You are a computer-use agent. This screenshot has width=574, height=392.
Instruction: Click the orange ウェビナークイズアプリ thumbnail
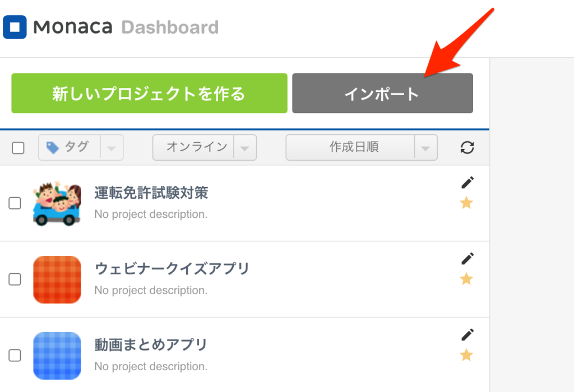pyautogui.click(x=57, y=279)
